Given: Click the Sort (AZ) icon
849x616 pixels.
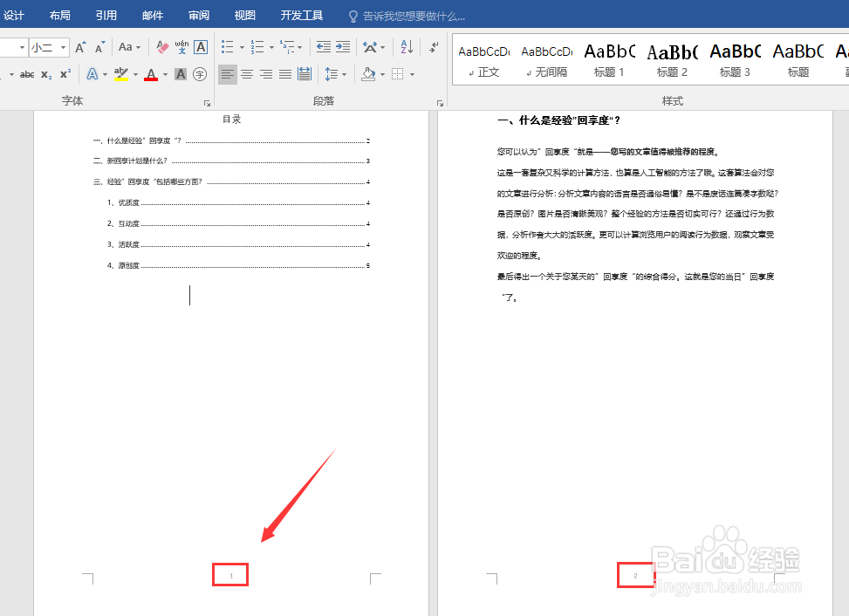Looking at the screenshot, I should pyautogui.click(x=407, y=47).
